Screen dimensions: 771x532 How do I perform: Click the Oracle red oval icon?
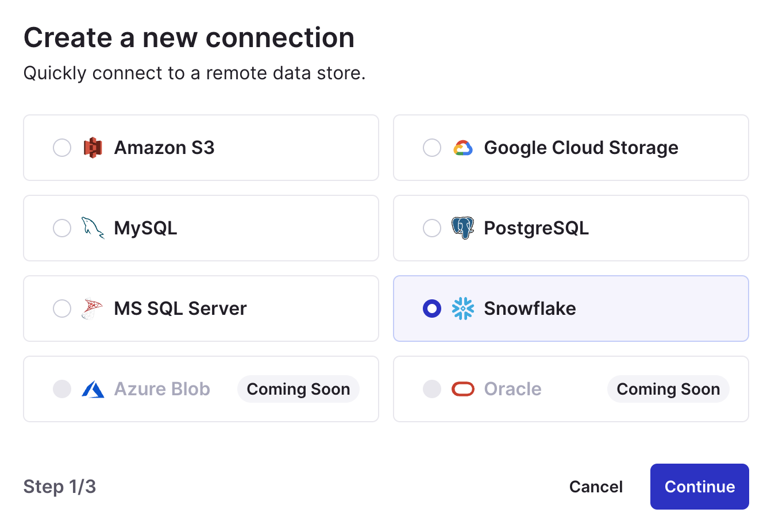462,389
